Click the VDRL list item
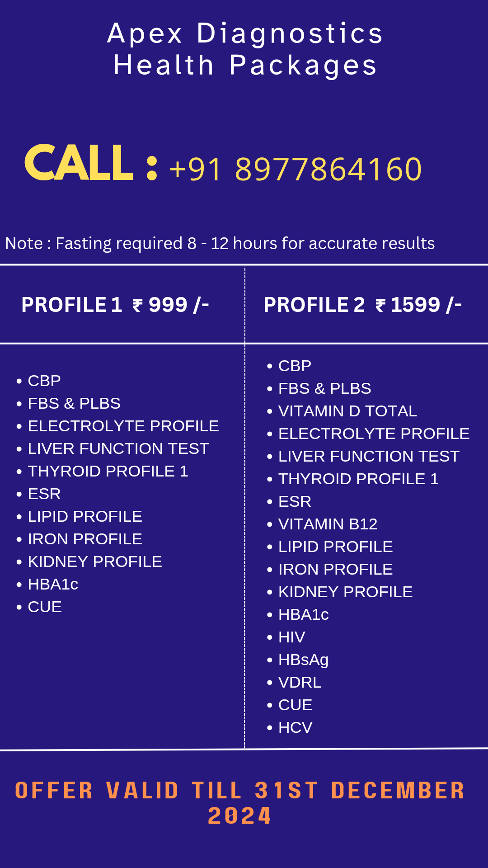 click(x=300, y=682)
